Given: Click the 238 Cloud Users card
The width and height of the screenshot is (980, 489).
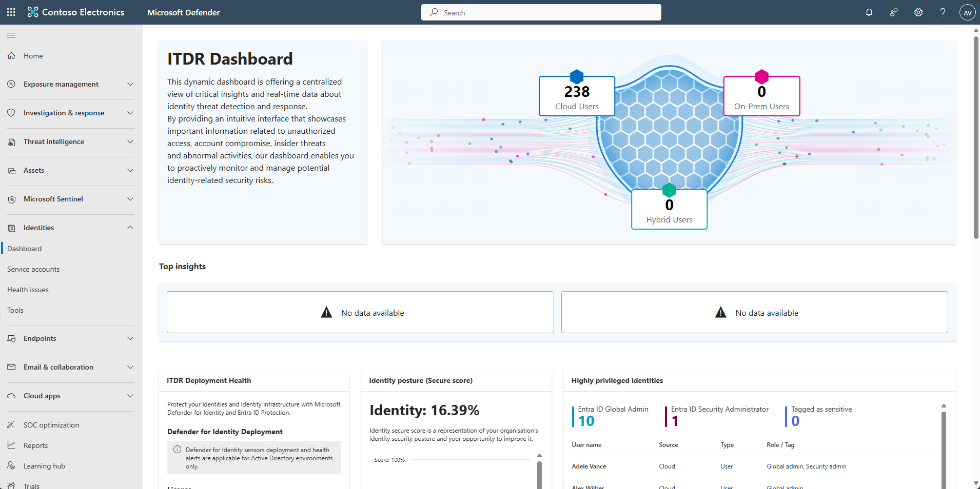Looking at the screenshot, I should (x=577, y=96).
